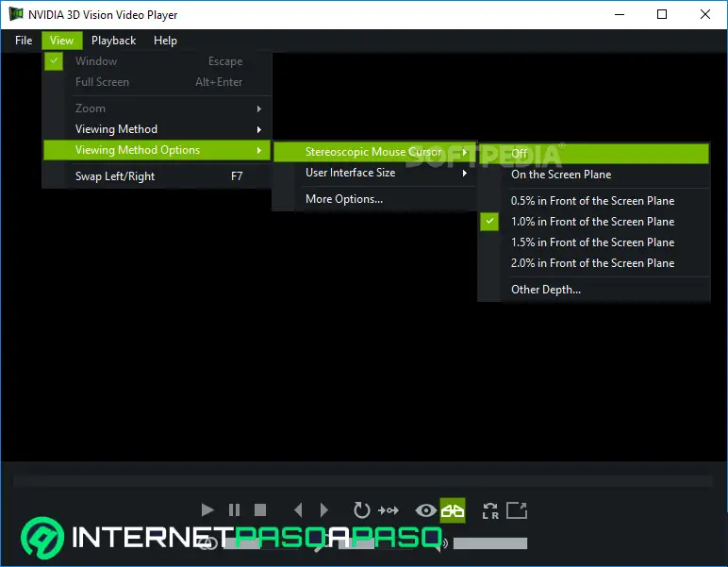The image size is (728, 567).
Task: Open Other Depth... option
Action: [x=594, y=290]
